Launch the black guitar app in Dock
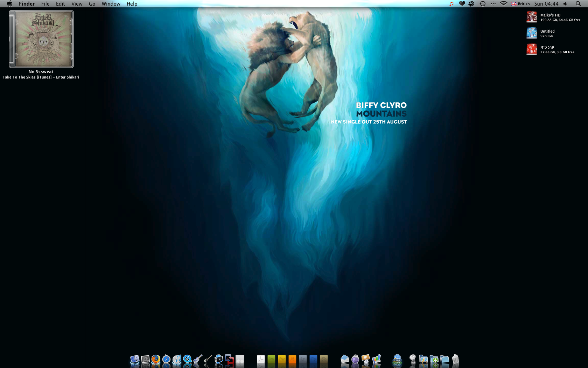The width and height of the screenshot is (588, 368). pos(208,360)
